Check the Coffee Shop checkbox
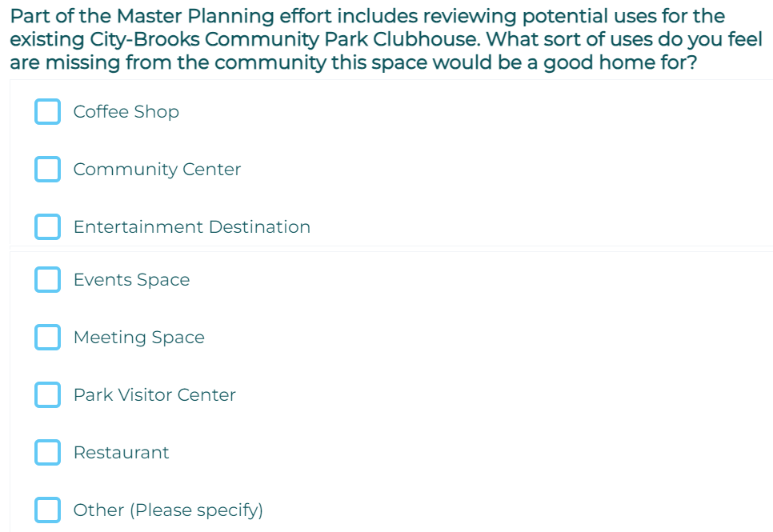This screenshot has width=773, height=532. (x=47, y=112)
